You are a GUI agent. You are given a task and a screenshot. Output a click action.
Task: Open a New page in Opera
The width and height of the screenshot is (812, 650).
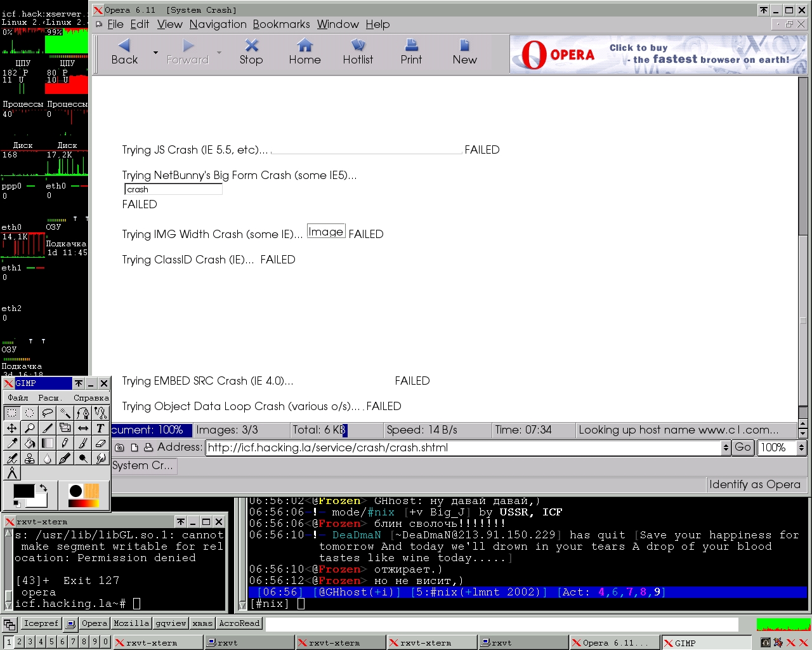coord(464,53)
